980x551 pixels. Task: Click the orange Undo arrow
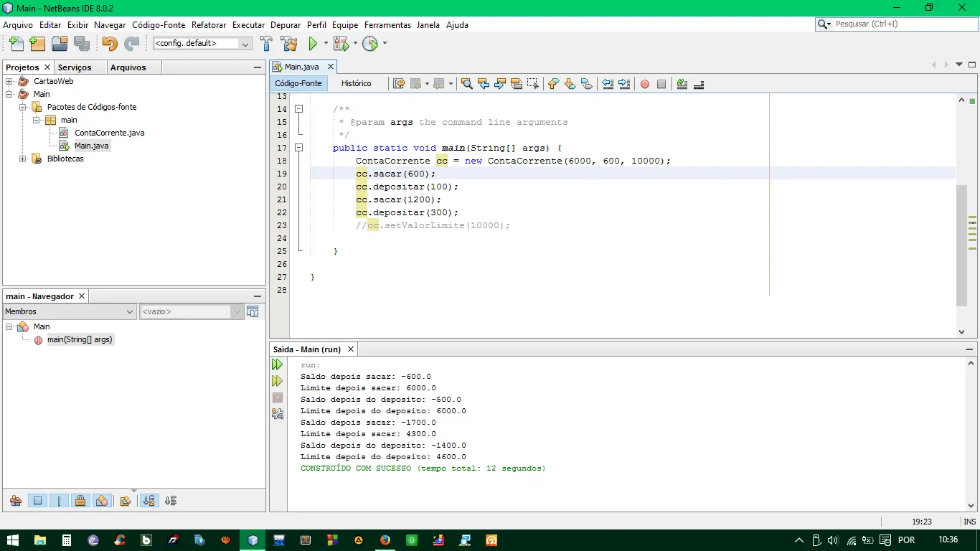pos(109,44)
